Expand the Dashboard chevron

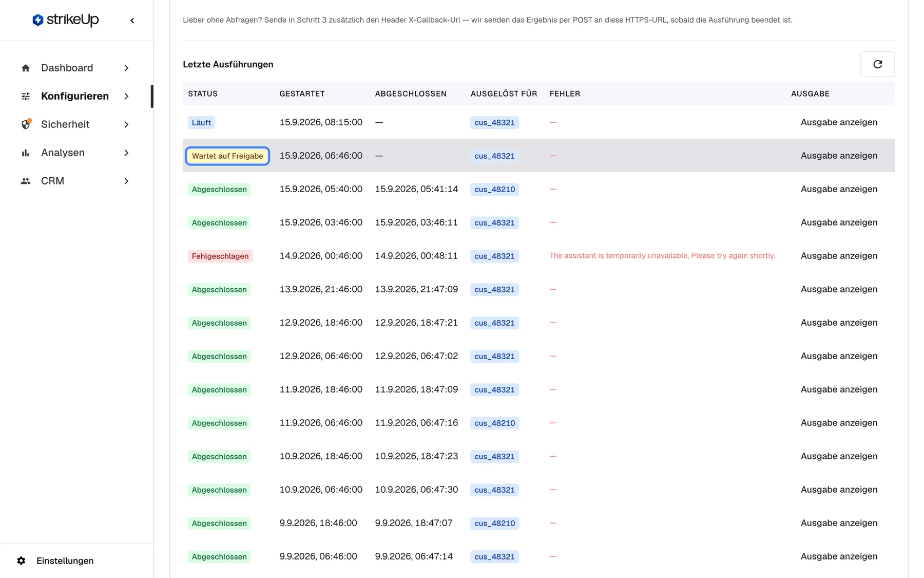pyautogui.click(x=126, y=68)
